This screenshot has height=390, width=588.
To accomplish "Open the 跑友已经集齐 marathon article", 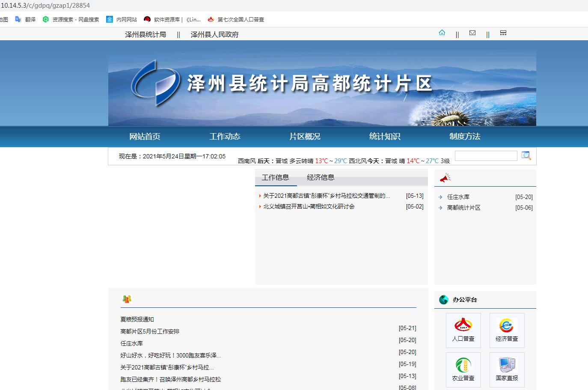I will click(x=171, y=379).
